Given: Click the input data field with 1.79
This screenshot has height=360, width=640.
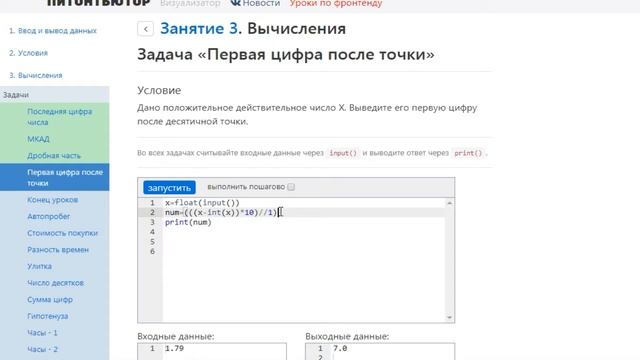Looking at the screenshot, I should (212, 351).
